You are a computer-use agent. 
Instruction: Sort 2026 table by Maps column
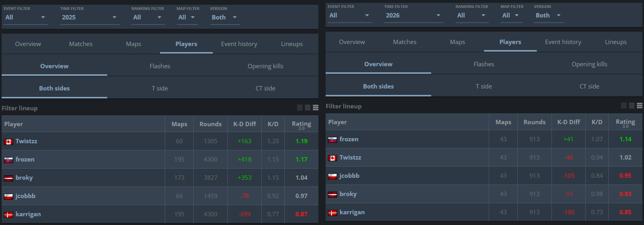(503, 122)
